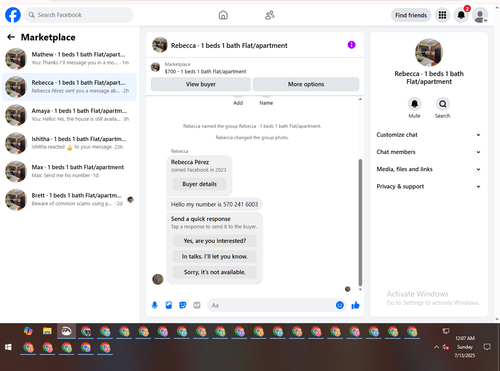The width and height of the screenshot is (500, 371).
Task: Click the seen indicator in Brett's conversation row
Action: click(131, 199)
